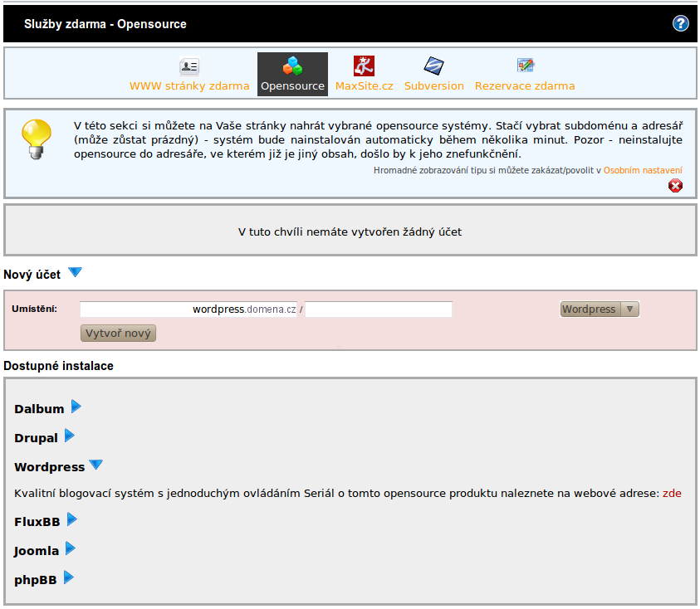
Task: Click the Drupal heading text
Action: [x=37, y=438]
